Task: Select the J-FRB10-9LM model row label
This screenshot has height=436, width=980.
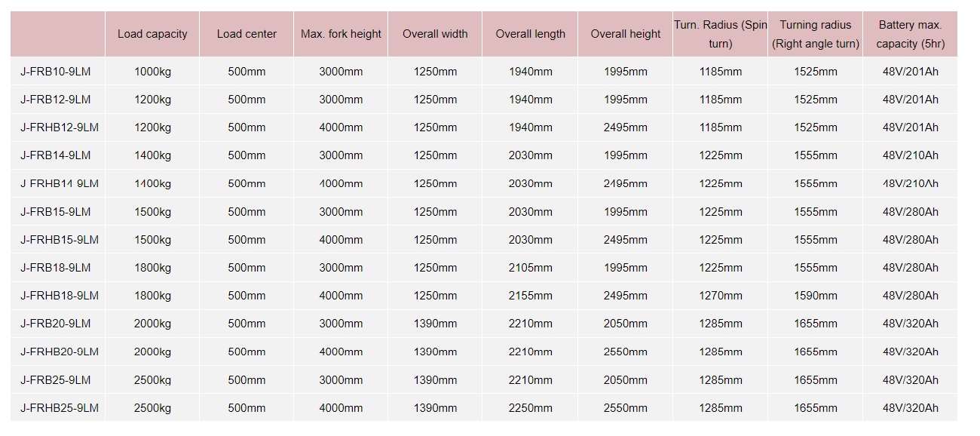Action: click(56, 72)
